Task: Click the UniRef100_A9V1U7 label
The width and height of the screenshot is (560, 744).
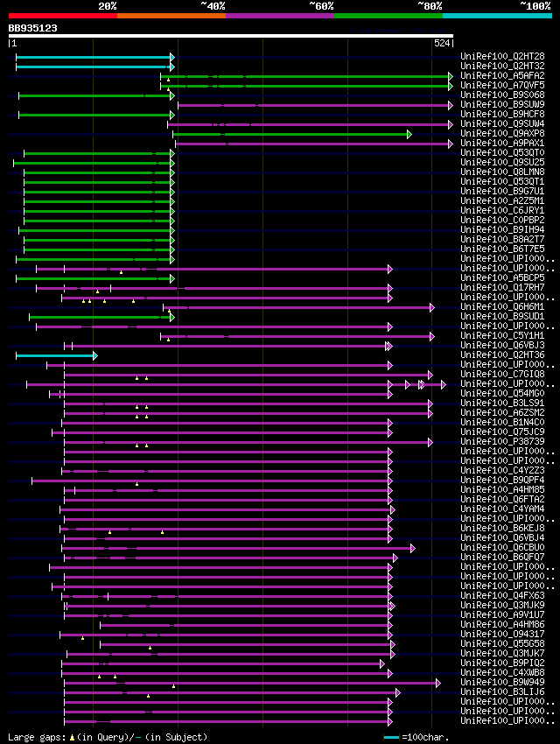Action: 502,615
